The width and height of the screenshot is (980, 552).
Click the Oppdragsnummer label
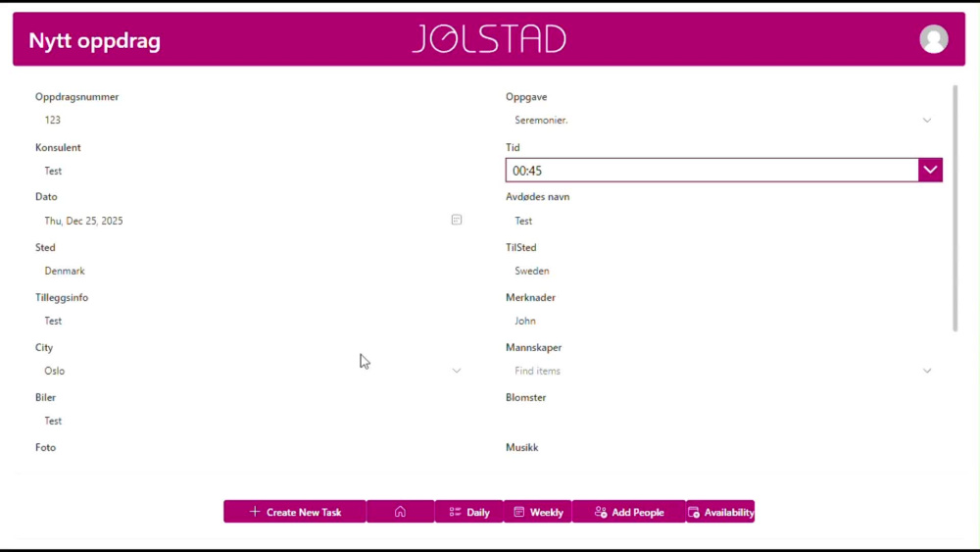76,97
